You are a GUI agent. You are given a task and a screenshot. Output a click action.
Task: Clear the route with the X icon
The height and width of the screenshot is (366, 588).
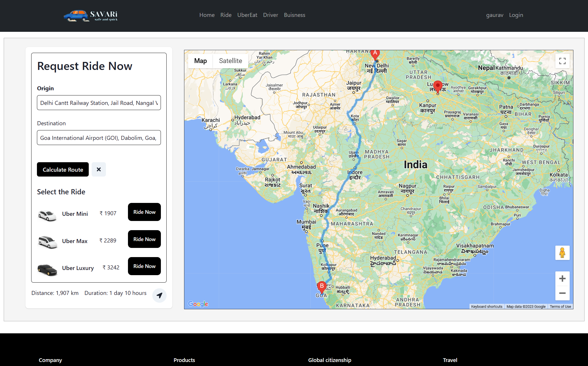tap(98, 169)
